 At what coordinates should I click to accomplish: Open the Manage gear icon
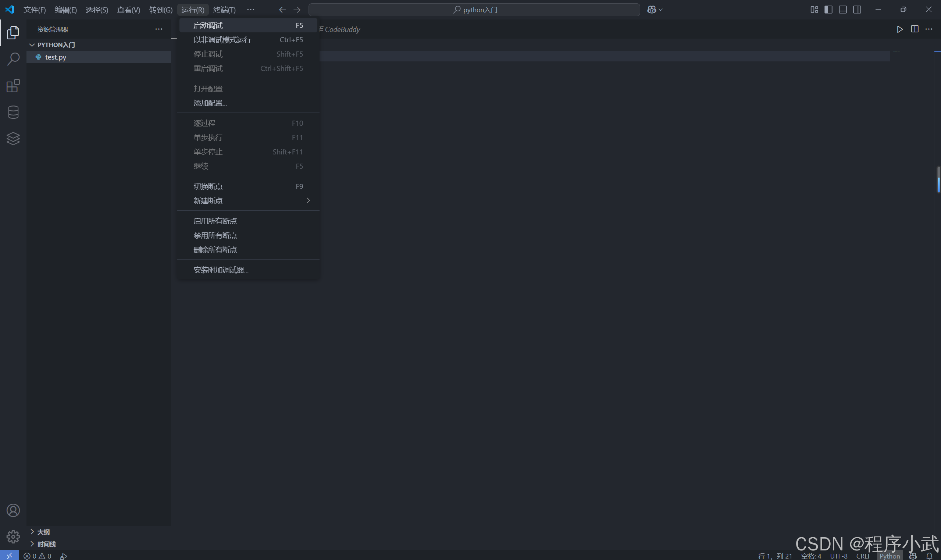(13, 536)
